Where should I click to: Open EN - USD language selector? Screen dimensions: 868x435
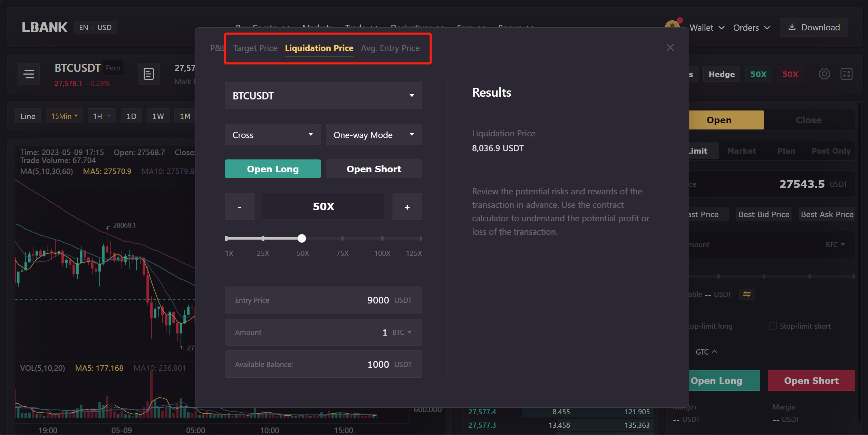(x=95, y=27)
